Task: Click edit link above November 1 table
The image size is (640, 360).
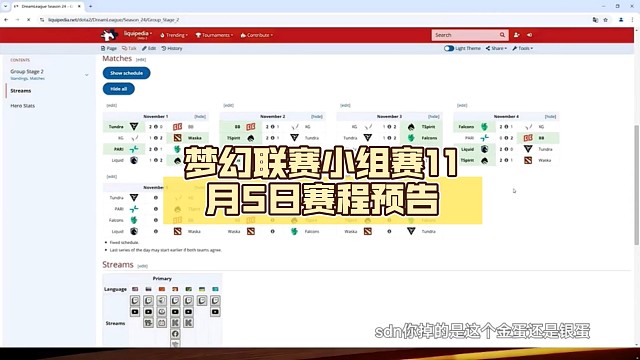Action: 111,105
